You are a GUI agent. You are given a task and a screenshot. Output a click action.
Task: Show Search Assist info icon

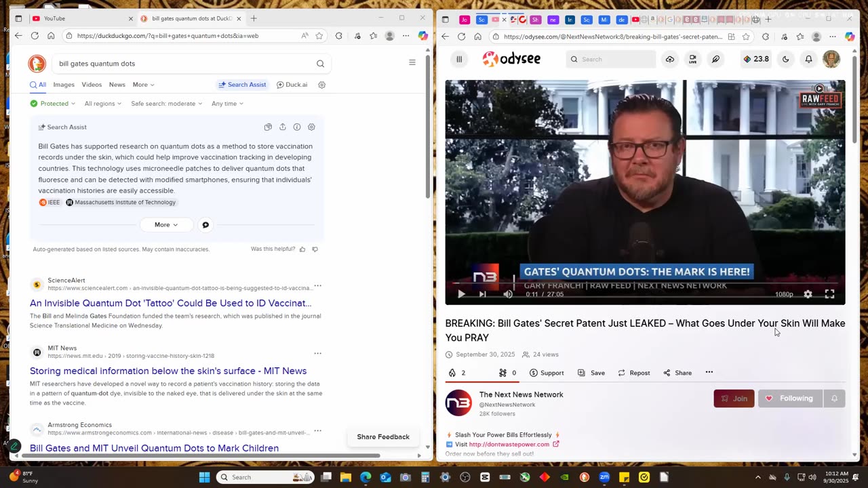pyautogui.click(x=297, y=127)
